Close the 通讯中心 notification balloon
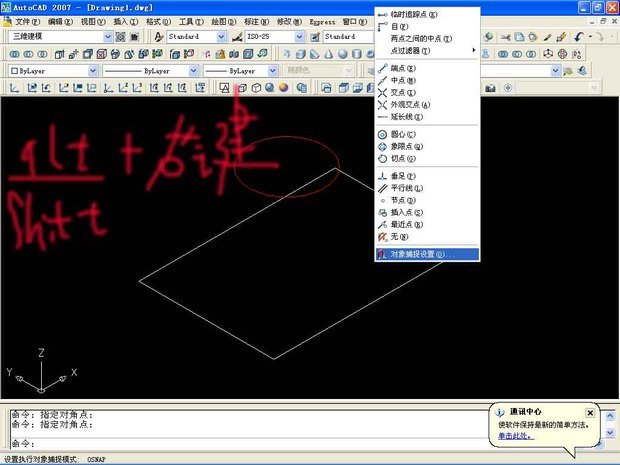Viewport: 620px width, 465px height. click(x=590, y=412)
